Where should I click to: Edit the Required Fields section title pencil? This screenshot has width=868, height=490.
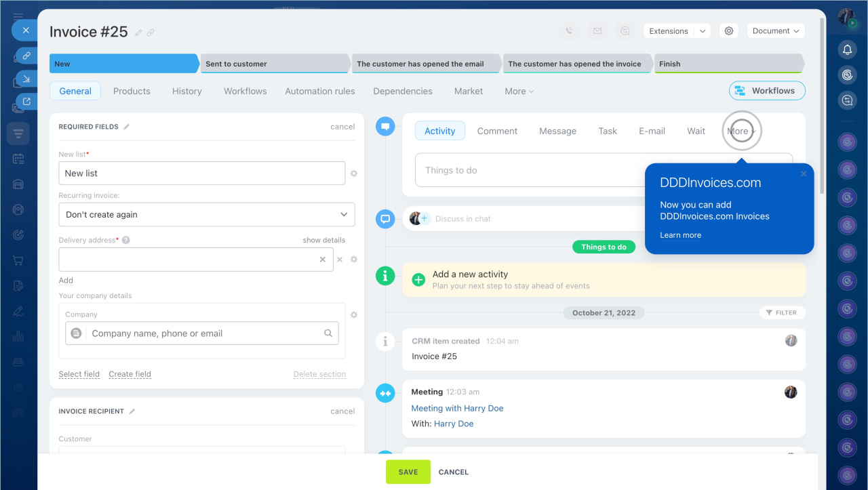pos(127,127)
